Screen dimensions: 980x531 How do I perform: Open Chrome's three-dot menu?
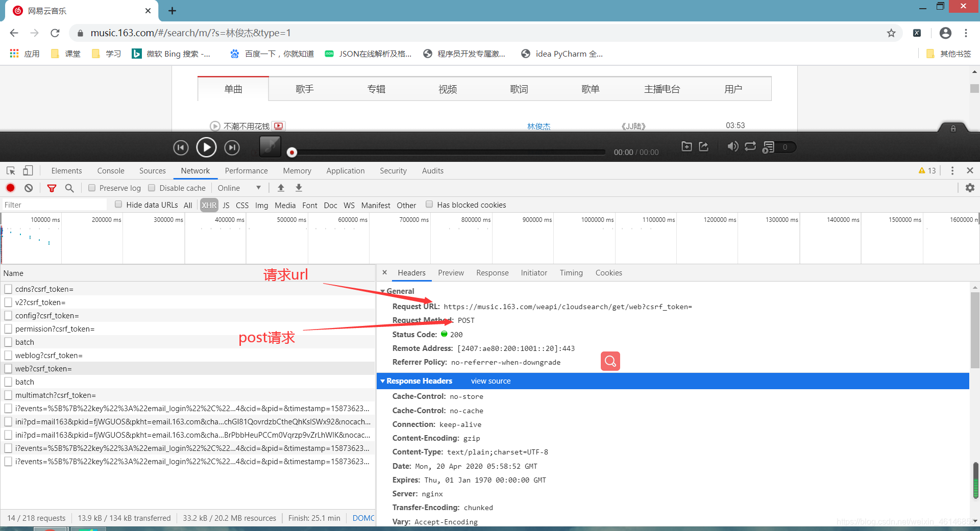tap(966, 33)
